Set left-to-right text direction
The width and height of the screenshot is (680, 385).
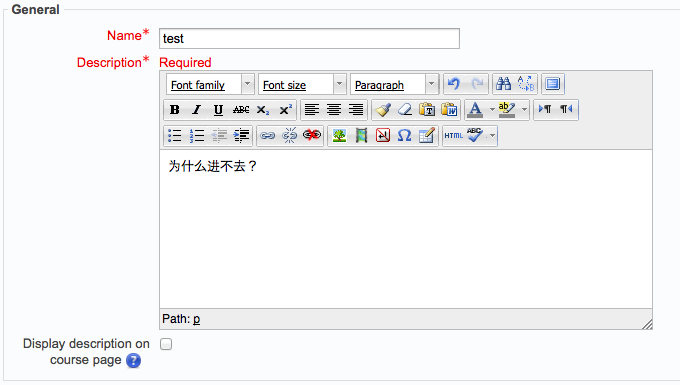545,109
